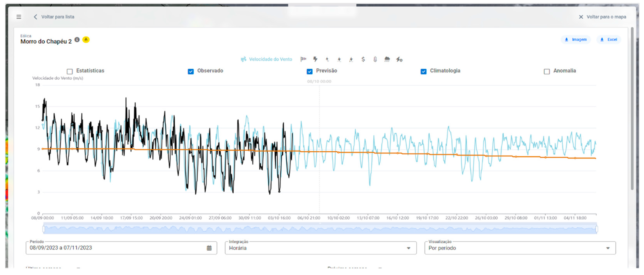Disable the Climatologia checkbox
Image resolution: width=644 pixels, height=275 pixels.
point(423,72)
